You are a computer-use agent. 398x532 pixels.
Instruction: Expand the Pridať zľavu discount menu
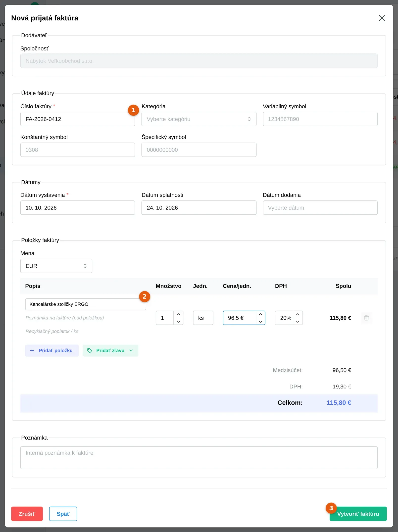[110, 350]
